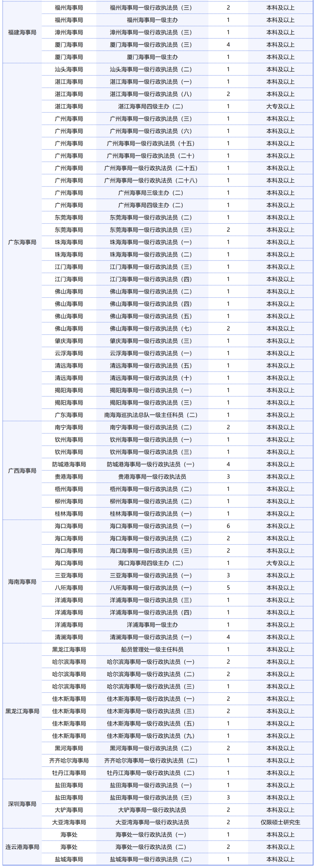
Task: Click 仅限硕士研究生 education requirement cell
Action: click(x=280, y=822)
